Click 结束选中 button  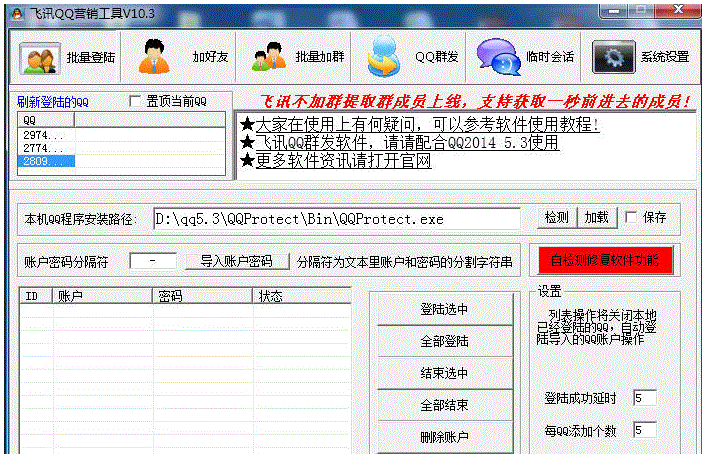point(445,373)
